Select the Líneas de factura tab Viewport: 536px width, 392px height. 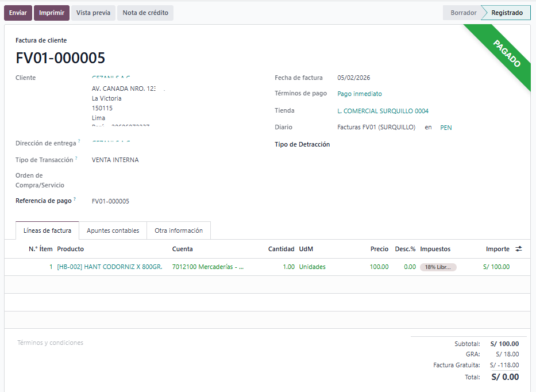[47, 230]
